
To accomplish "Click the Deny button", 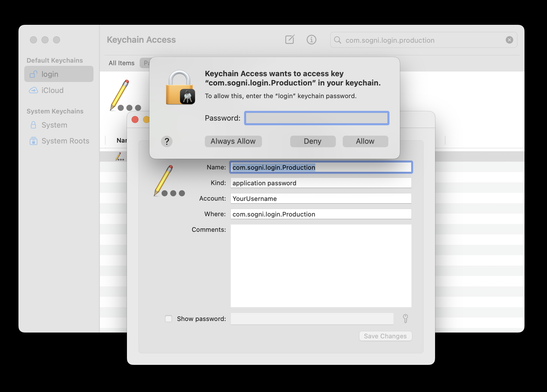I will coord(313,141).
